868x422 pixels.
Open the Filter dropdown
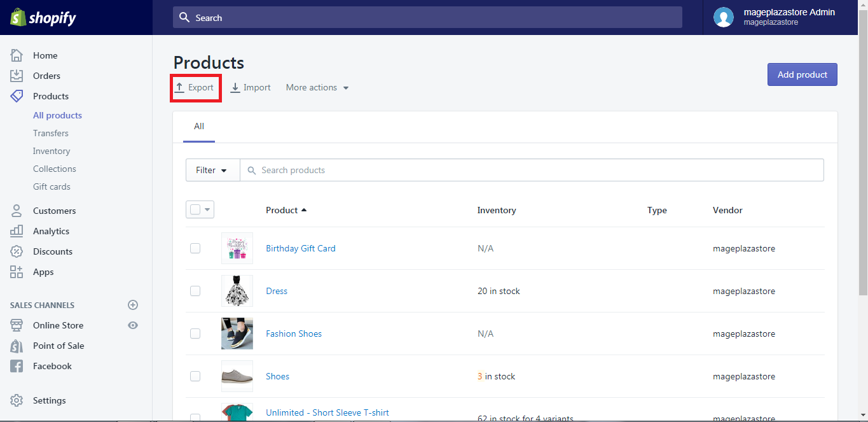click(x=212, y=170)
